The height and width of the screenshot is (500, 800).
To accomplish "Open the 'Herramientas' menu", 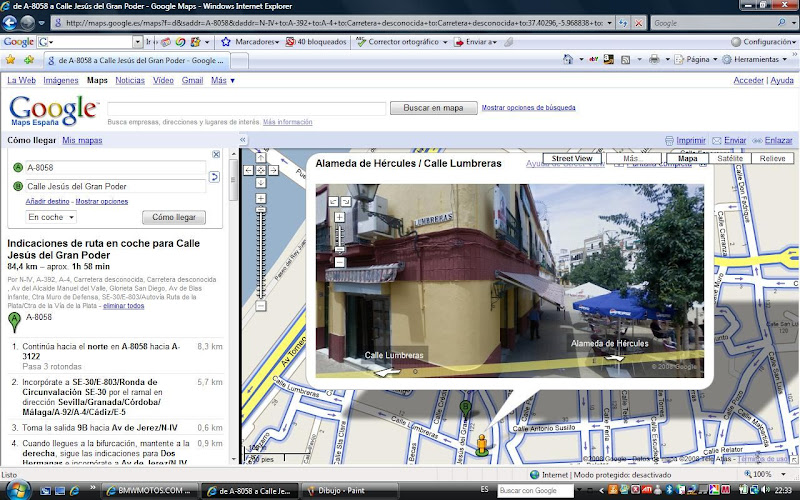I will 755,60.
